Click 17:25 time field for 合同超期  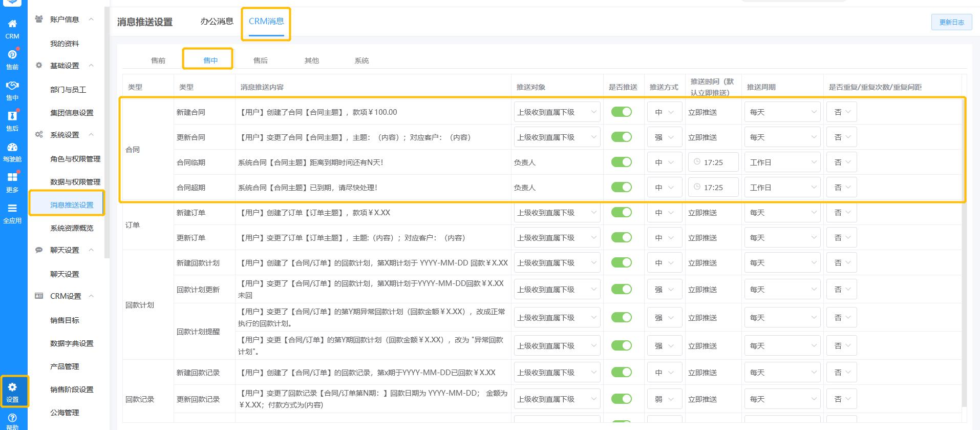click(x=713, y=187)
